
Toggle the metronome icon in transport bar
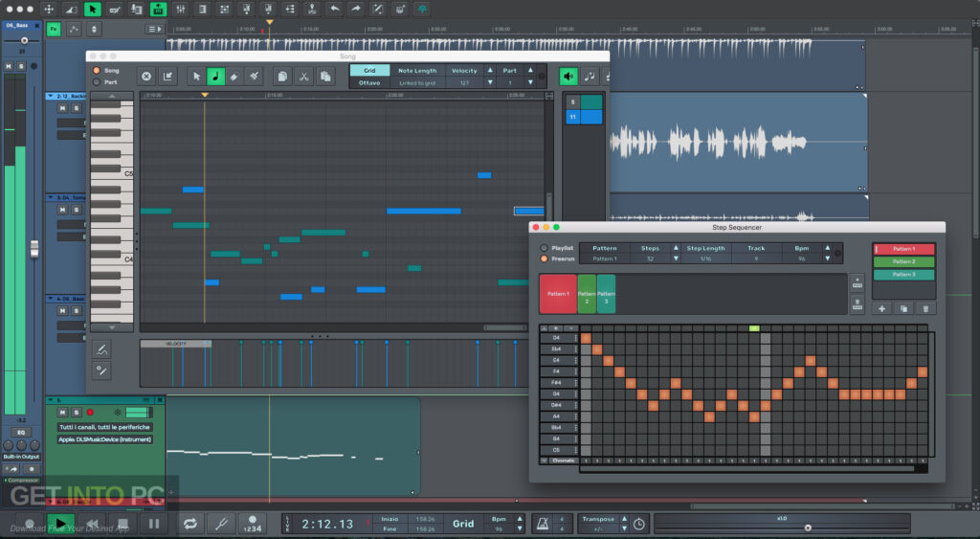point(543,524)
